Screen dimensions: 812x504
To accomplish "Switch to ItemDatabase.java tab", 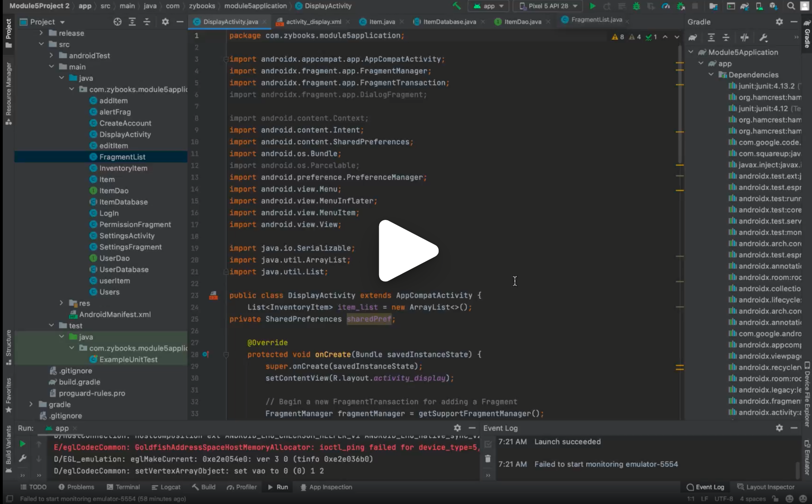I will [x=449, y=22].
